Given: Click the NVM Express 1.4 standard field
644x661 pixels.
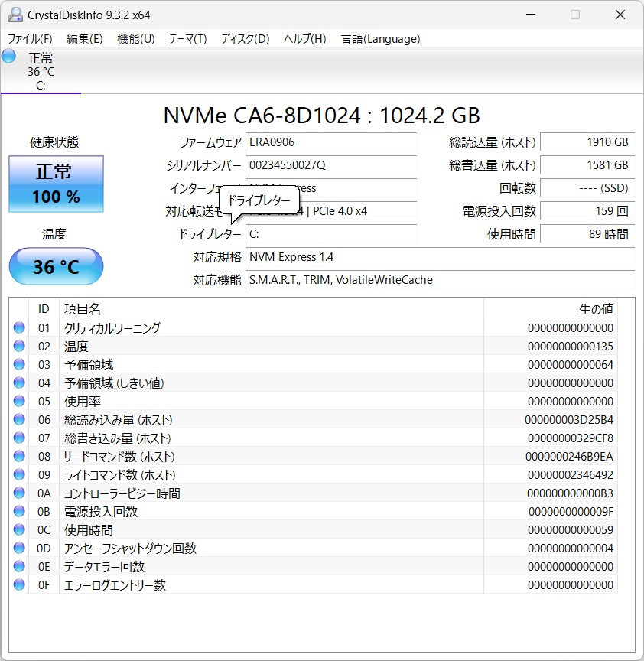Looking at the screenshot, I should (440, 257).
